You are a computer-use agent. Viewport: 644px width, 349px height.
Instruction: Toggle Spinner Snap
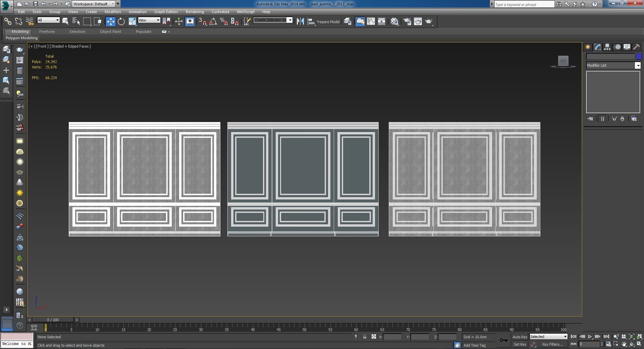[235, 21]
